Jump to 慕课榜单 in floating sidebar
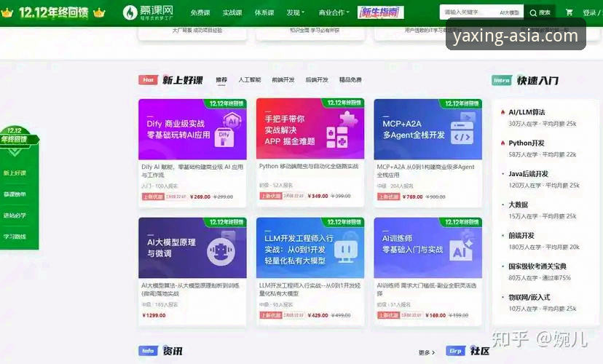 (x=15, y=194)
